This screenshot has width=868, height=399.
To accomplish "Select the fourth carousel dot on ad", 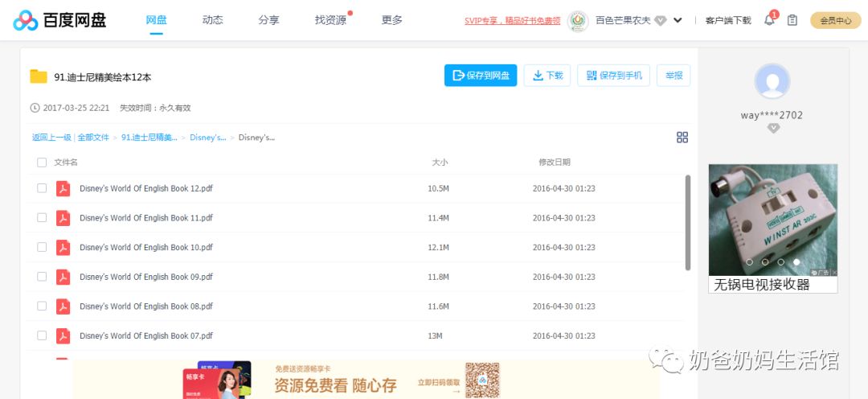I will pos(796,261).
